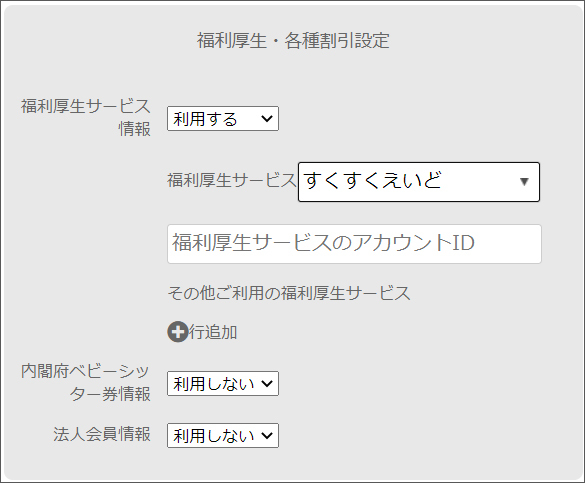This screenshot has width=585, height=483.
Task: Click the 行追加 add-row link text
Action: (x=213, y=332)
